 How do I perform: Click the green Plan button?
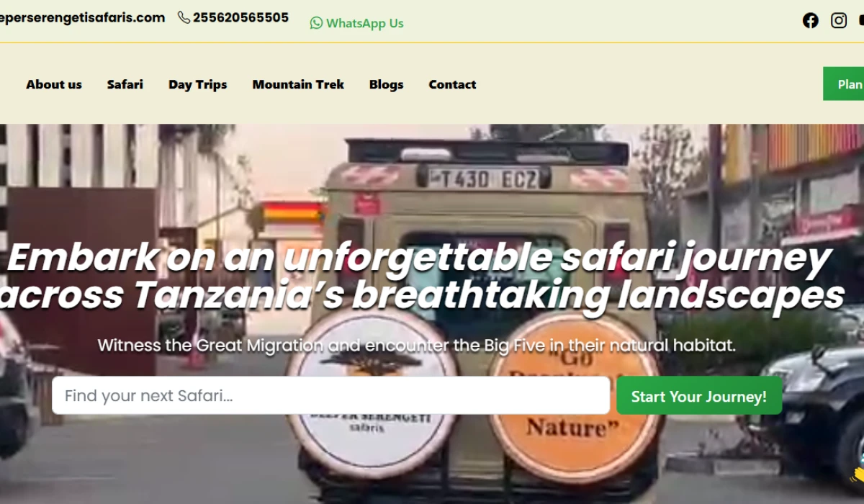[x=844, y=84]
